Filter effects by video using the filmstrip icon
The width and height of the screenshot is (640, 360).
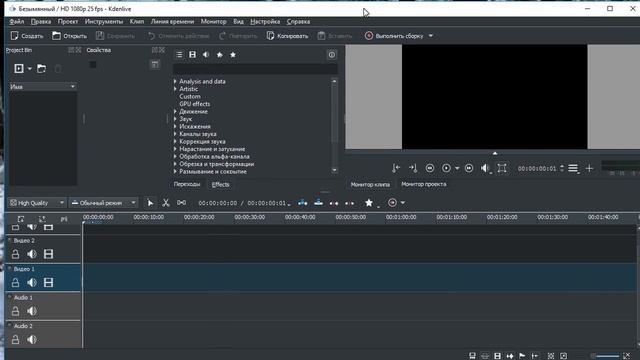click(192, 55)
